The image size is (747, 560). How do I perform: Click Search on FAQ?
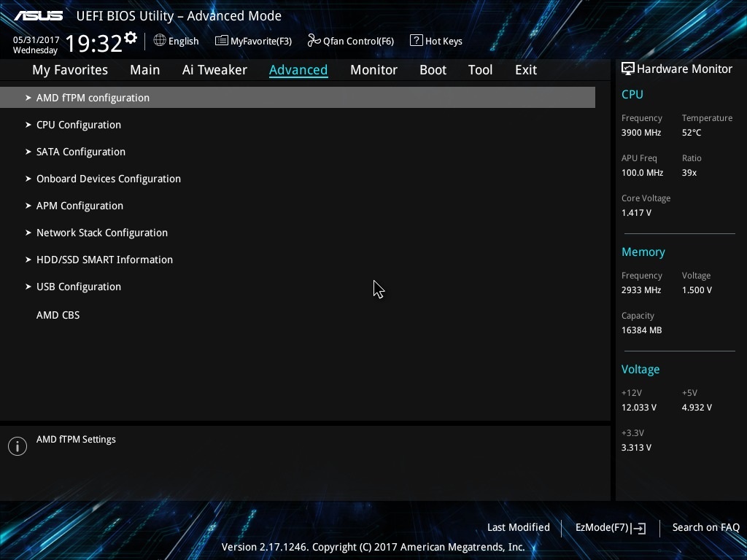point(706,528)
